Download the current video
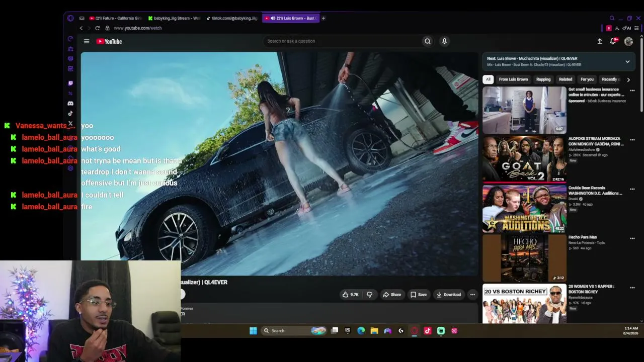This screenshot has height=362, width=644. click(449, 295)
